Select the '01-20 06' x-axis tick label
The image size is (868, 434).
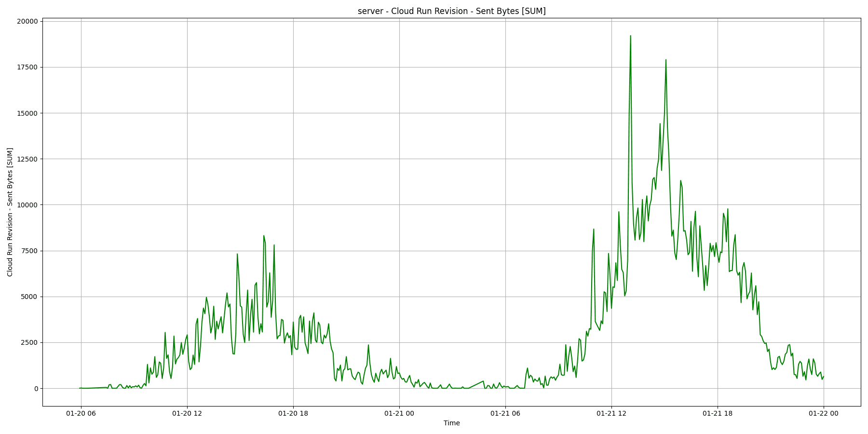pyautogui.click(x=81, y=413)
